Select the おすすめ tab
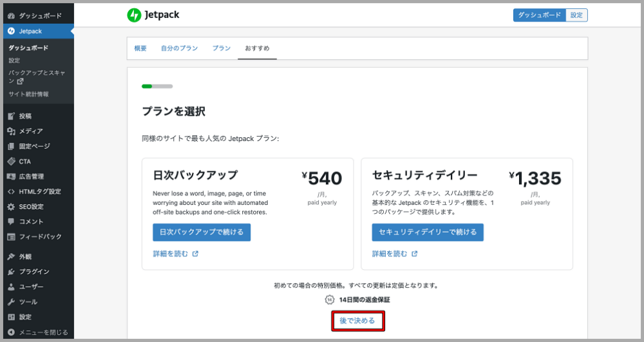 [257, 48]
